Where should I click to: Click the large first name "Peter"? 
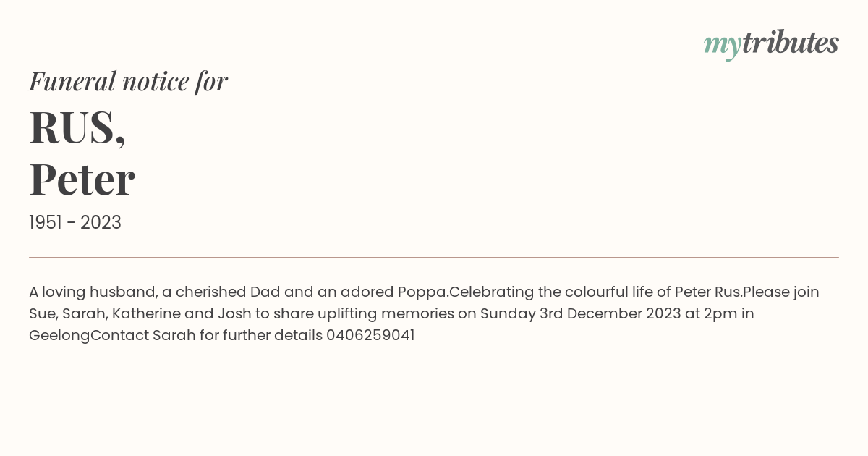tap(82, 180)
